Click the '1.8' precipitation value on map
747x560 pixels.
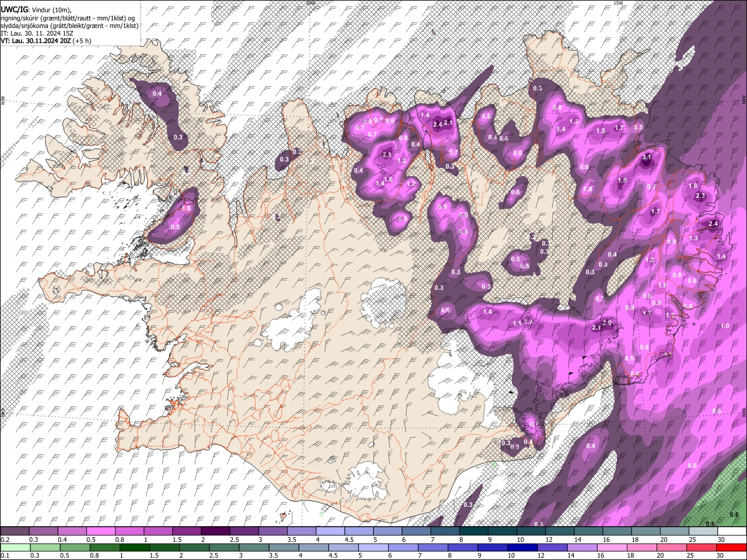(622, 181)
